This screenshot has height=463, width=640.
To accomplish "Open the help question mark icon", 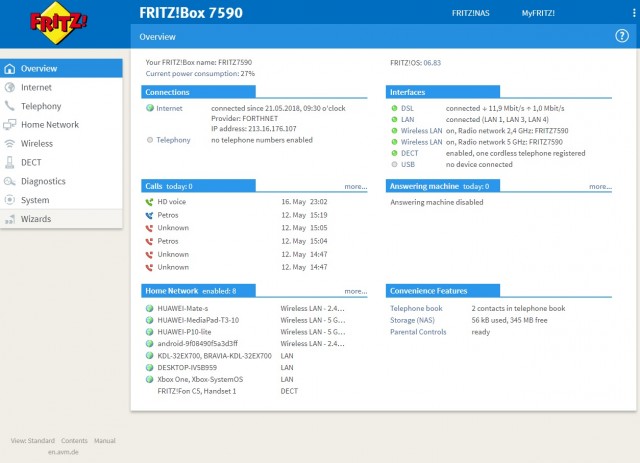I will 622,36.
